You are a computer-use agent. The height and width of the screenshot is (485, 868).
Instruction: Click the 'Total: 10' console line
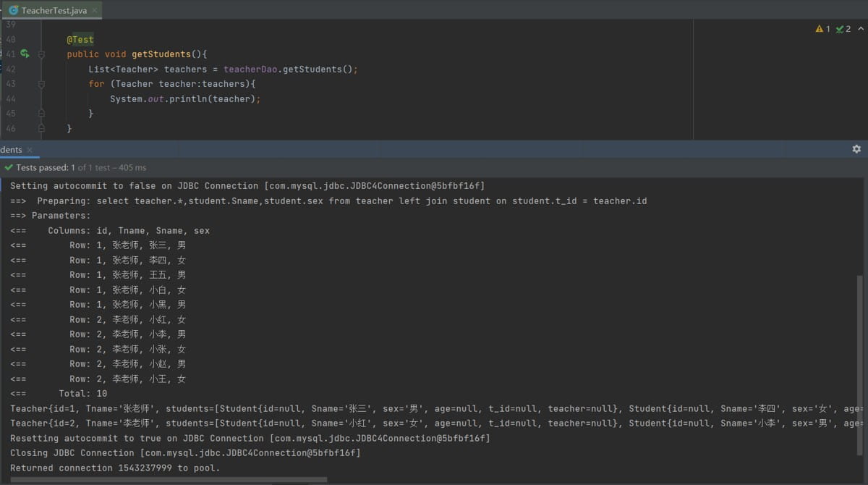(x=82, y=394)
